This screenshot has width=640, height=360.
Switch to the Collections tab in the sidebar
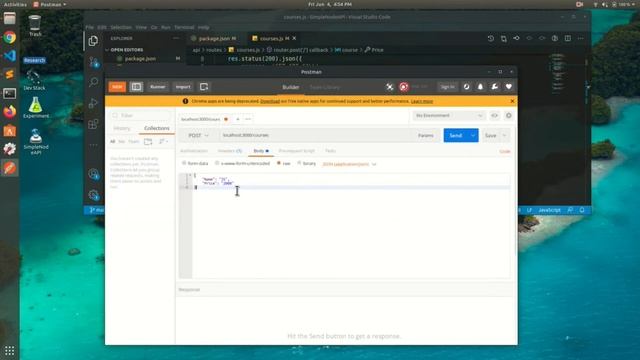coord(157,128)
